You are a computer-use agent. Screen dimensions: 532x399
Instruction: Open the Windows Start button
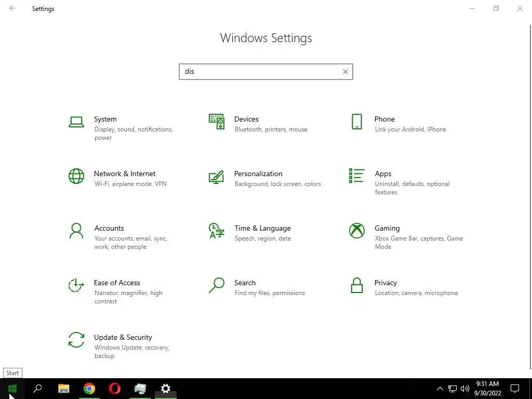point(12,389)
